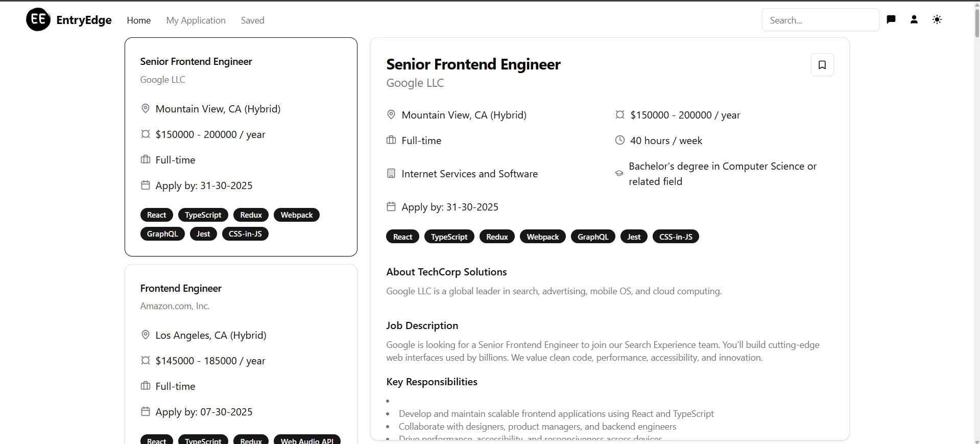Screen dimensions: 980x444
Task: Click the location pin icon near Mountain View
Action: pyautogui.click(x=391, y=114)
